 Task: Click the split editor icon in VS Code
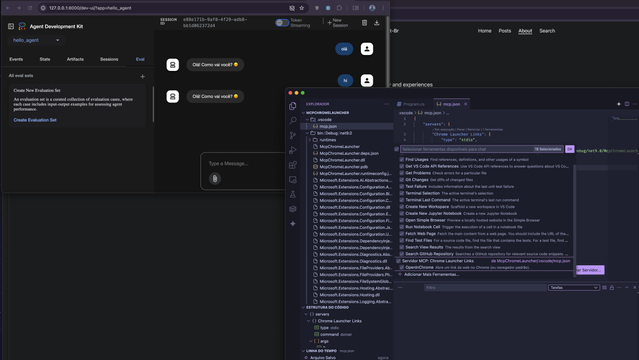click(627, 104)
